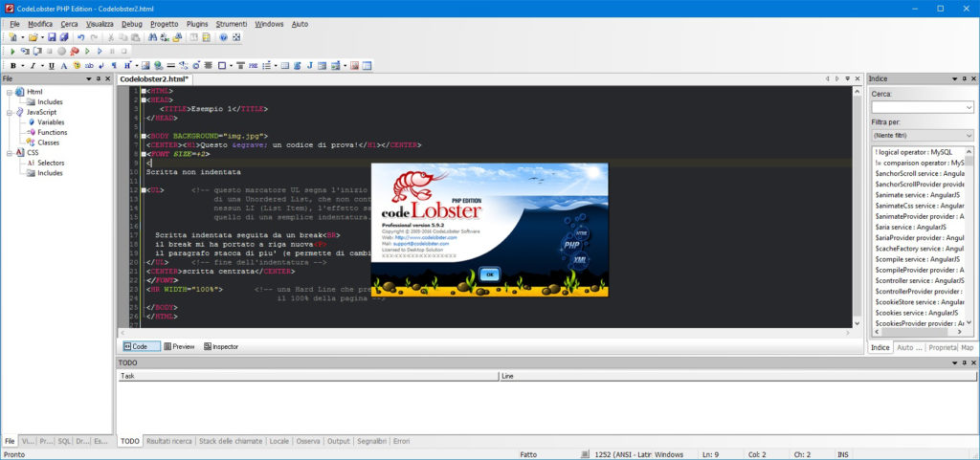This screenshot has width=980, height=460.
Task: Click the Undo arrow icon
Action: click(81, 37)
